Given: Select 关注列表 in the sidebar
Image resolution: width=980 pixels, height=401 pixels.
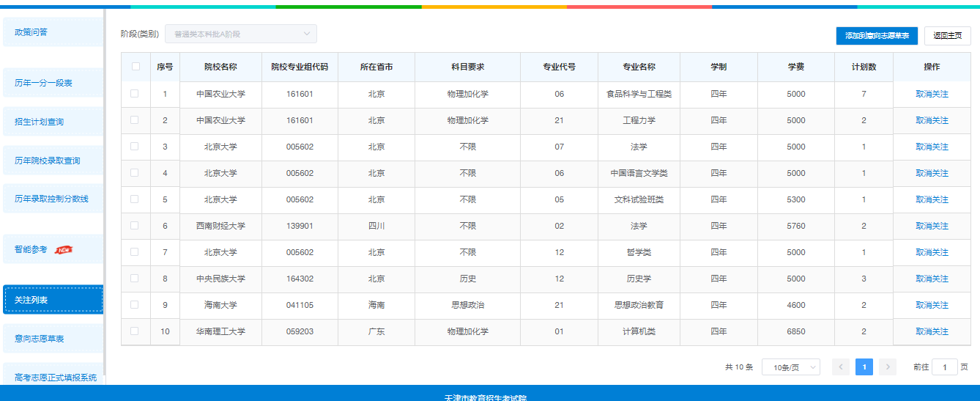Looking at the screenshot, I should [x=53, y=300].
